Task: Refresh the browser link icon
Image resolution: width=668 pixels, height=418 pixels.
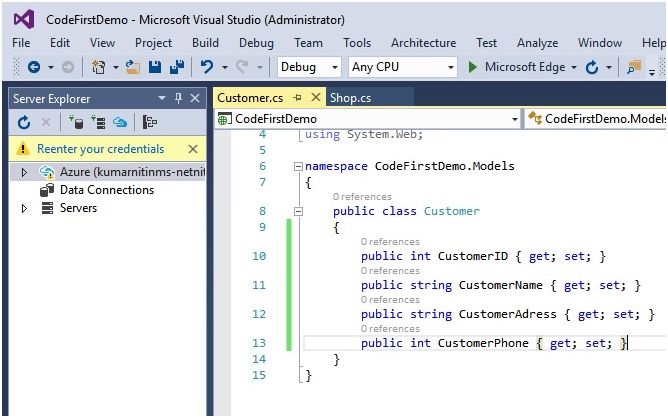Action: [x=592, y=67]
